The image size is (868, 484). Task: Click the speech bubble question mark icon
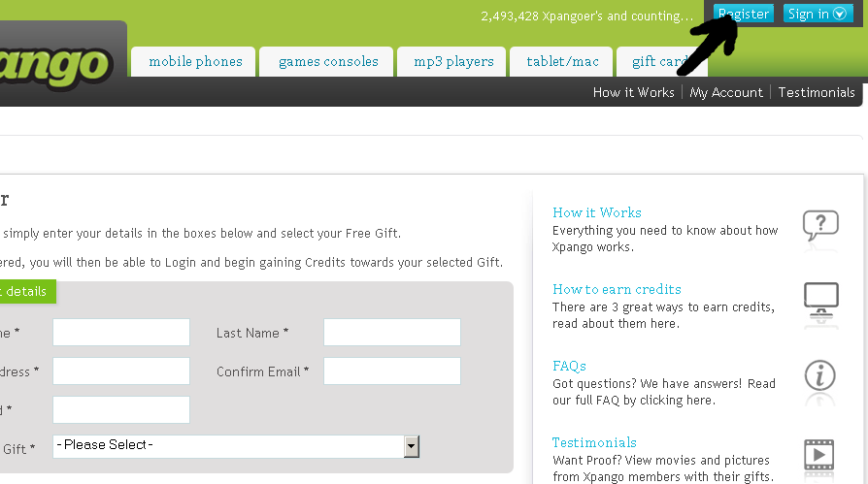tap(820, 225)
